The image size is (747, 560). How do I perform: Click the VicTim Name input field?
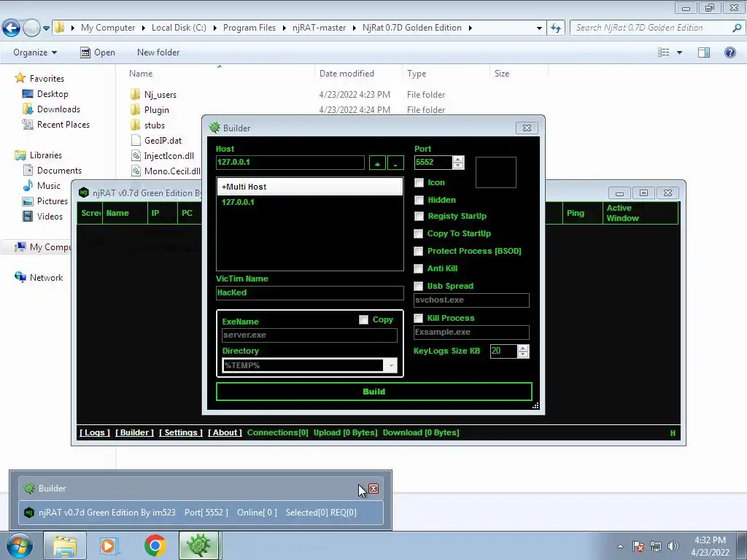tap(309, 293)
